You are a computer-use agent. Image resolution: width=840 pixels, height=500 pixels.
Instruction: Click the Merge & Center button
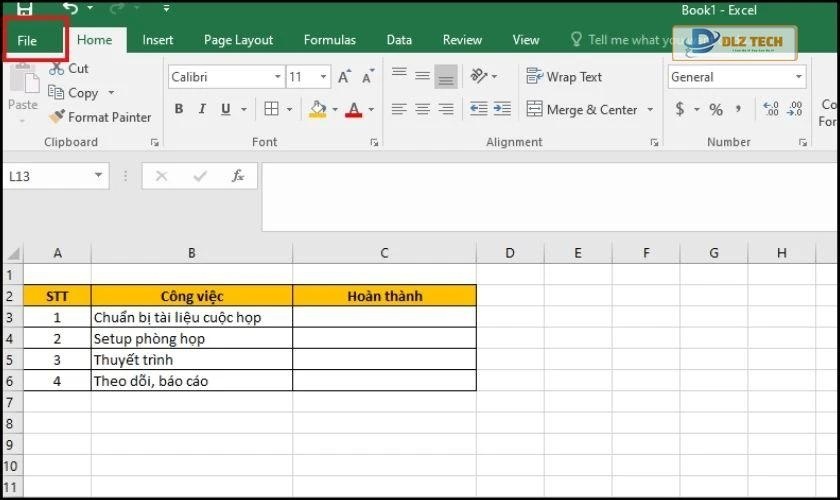(590, 110)
